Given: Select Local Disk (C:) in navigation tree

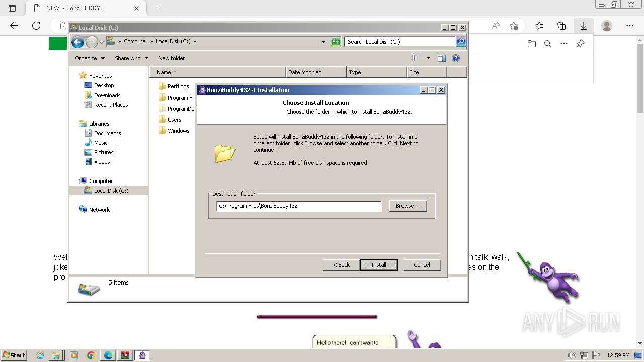Looking at the screenshot, I should coord(106,191).
